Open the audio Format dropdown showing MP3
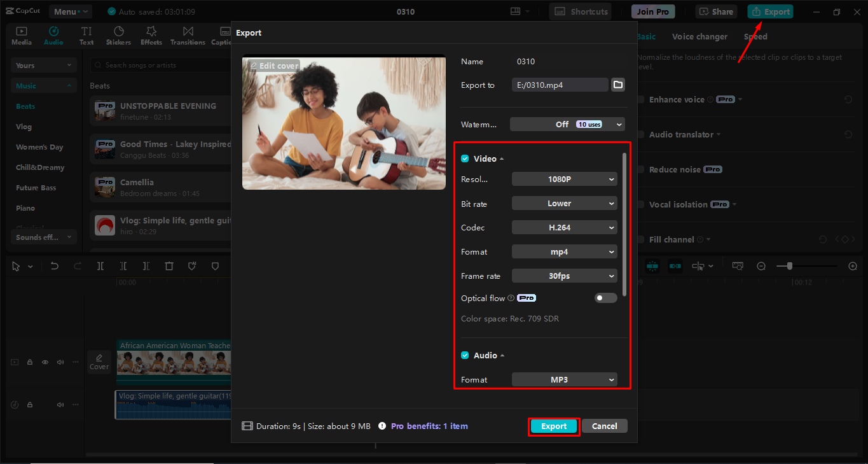Image resolution: width=868 pixels, height=464 pixels. pyautogui.click(x=564, y=380)
